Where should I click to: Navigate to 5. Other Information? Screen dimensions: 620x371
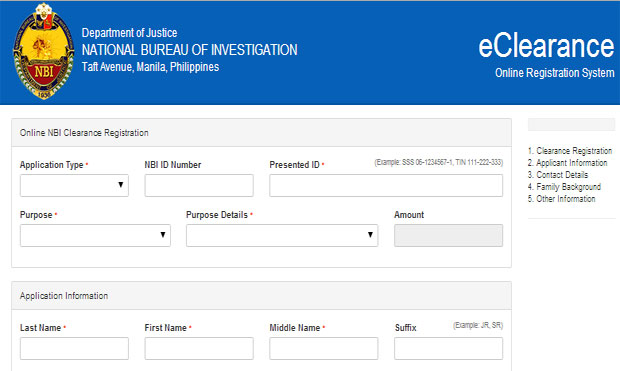coord(561,199)
